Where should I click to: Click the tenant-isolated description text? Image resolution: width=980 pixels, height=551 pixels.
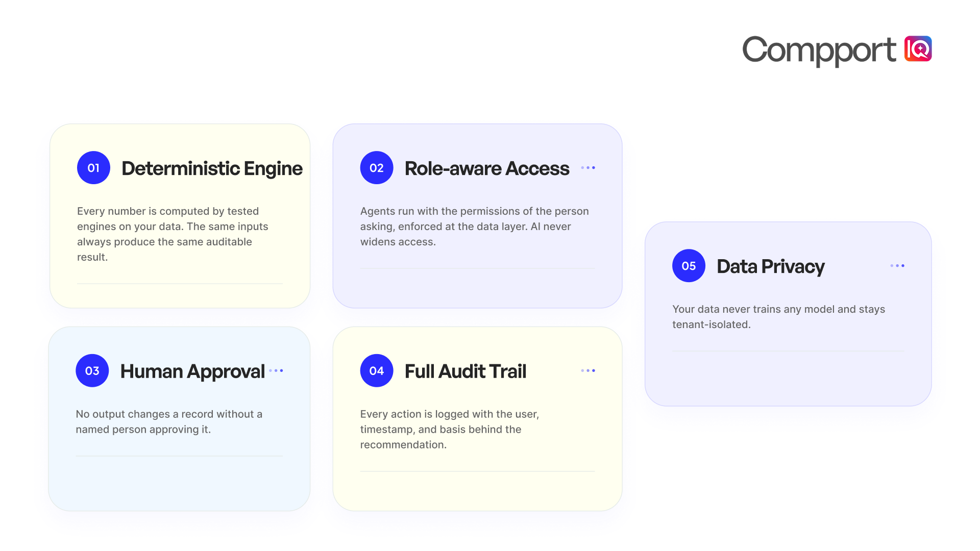coord(778,317)
